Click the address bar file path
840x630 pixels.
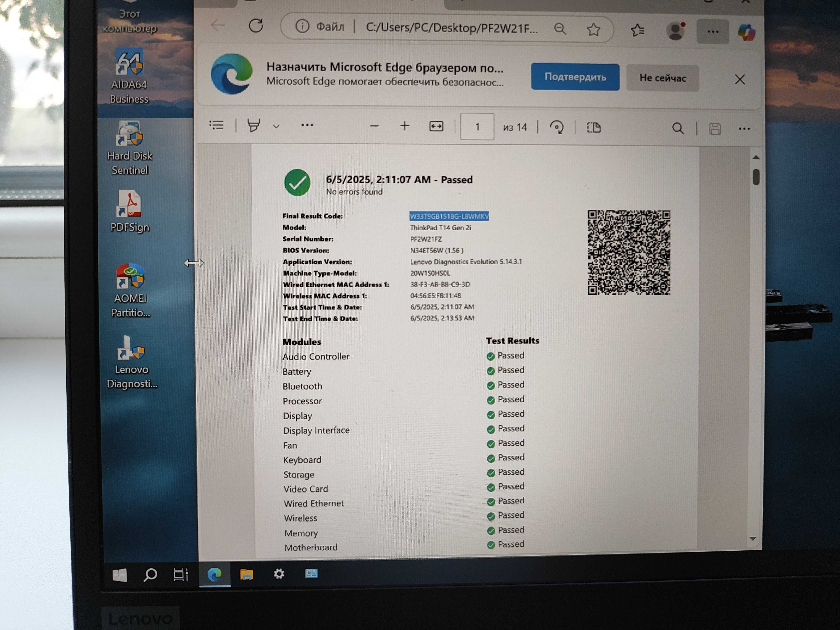(x=452, y=28)
